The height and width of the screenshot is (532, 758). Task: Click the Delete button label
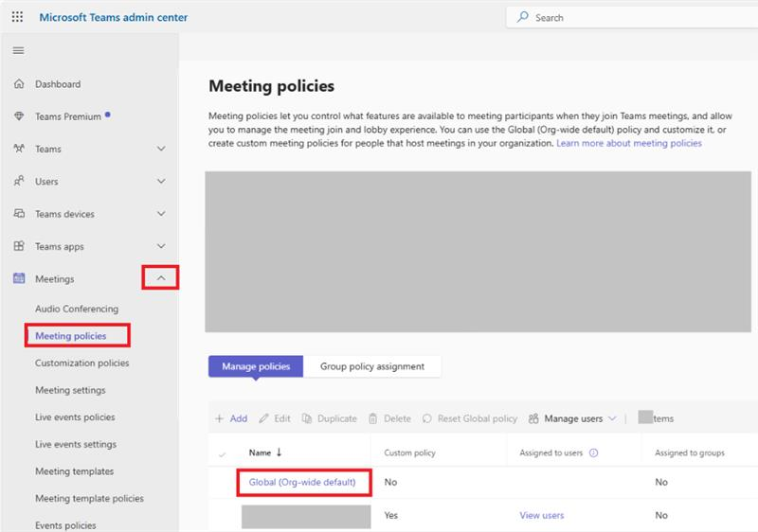397,418
